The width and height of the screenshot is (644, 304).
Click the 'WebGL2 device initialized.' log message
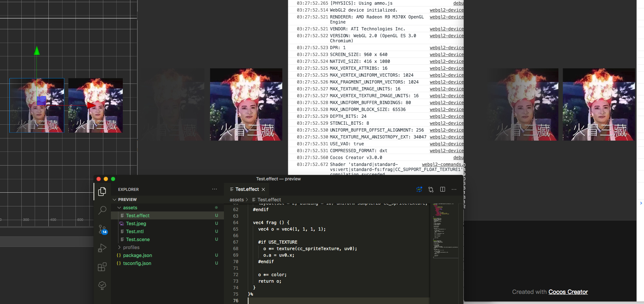point(363,10)
